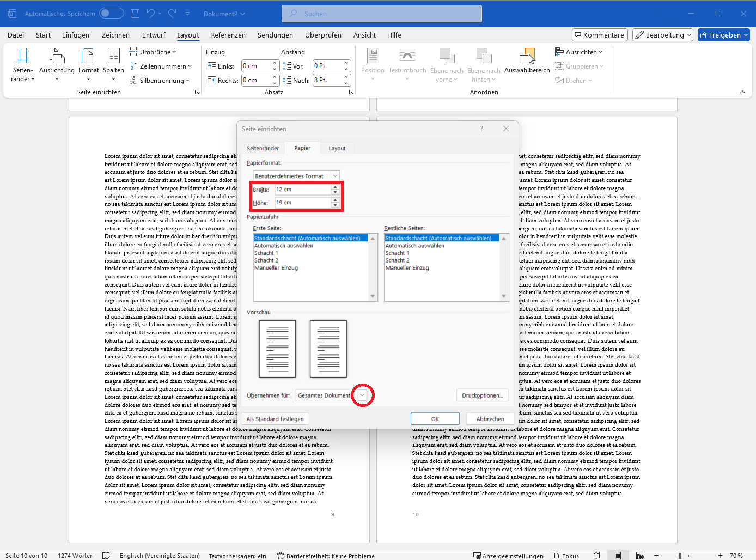
Task: Click the Suchen search box
Action: pyautogui.click(x=382, y=14)
